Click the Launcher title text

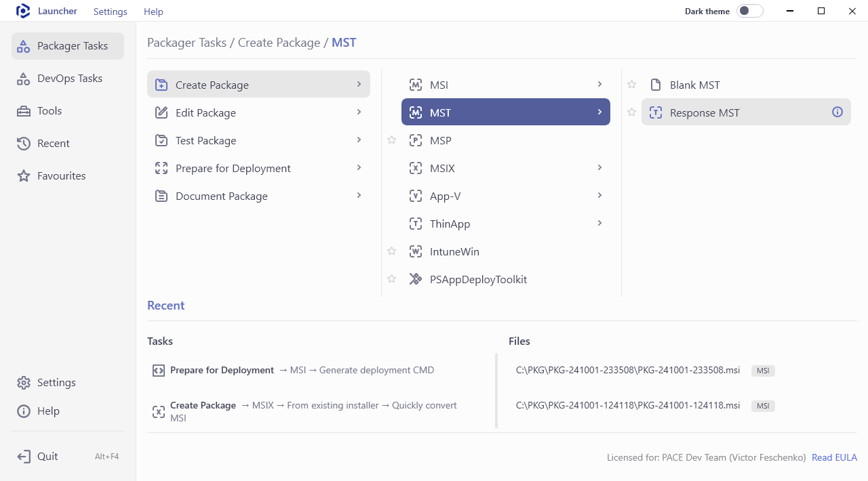(58, 11)
